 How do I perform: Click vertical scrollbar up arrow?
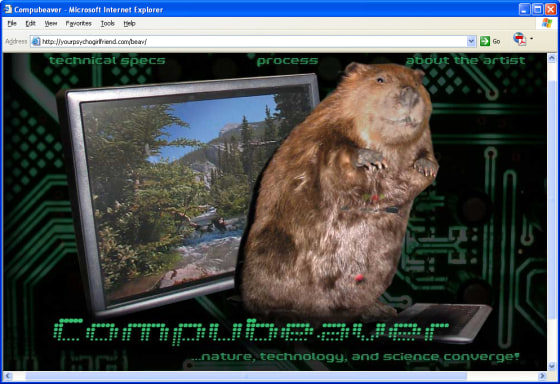click(x=552, y=58)
